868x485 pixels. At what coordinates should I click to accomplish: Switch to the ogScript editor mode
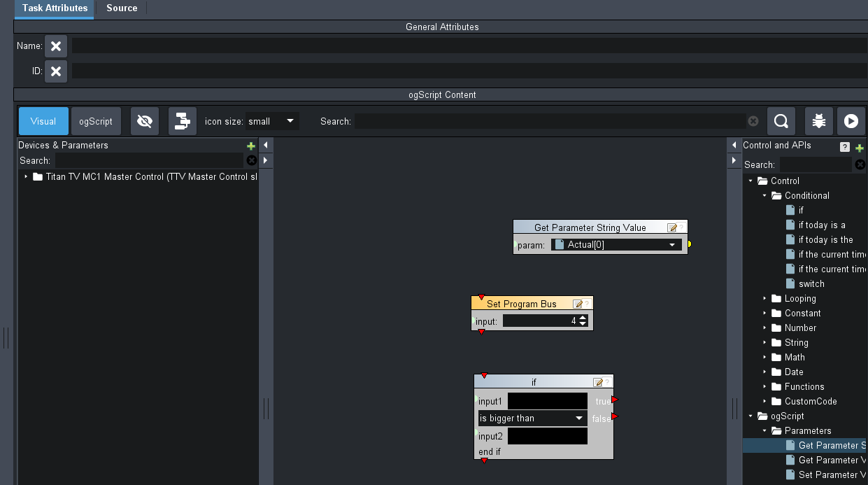coord(96,121)
